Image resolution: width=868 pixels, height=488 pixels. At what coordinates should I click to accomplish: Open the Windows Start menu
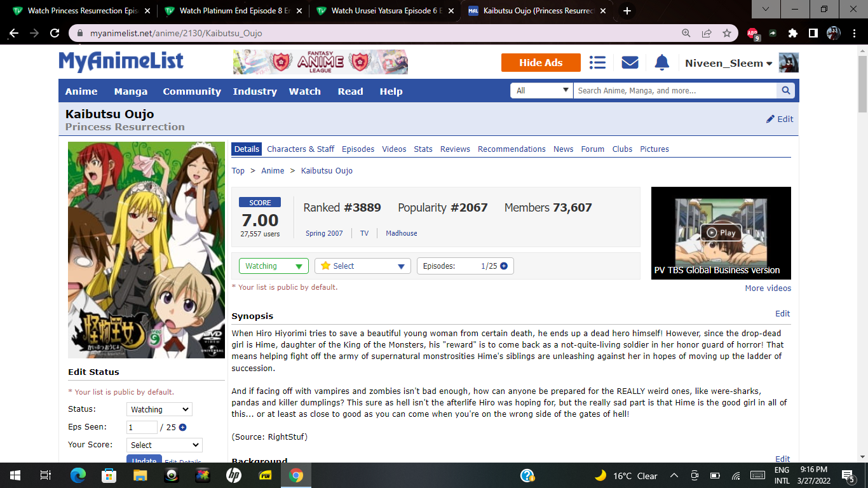(x=15, y=475)
